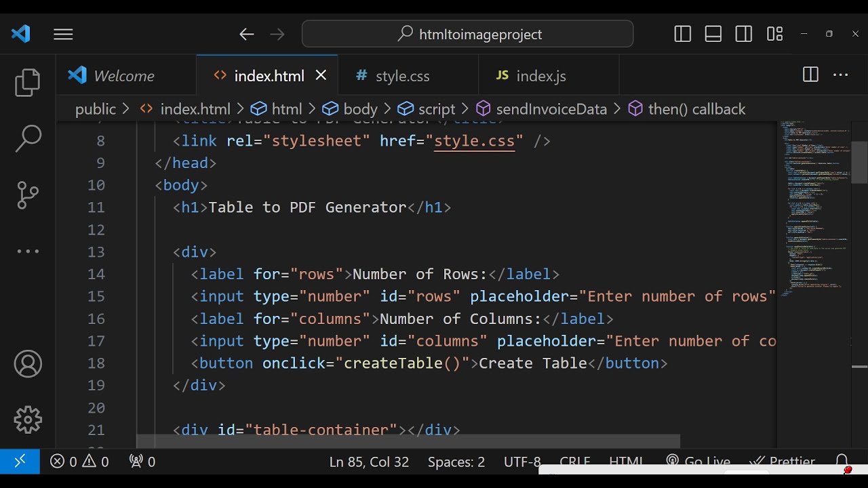Switch to the index.js tab
The image size is (868, 488).
coord(540,76)
